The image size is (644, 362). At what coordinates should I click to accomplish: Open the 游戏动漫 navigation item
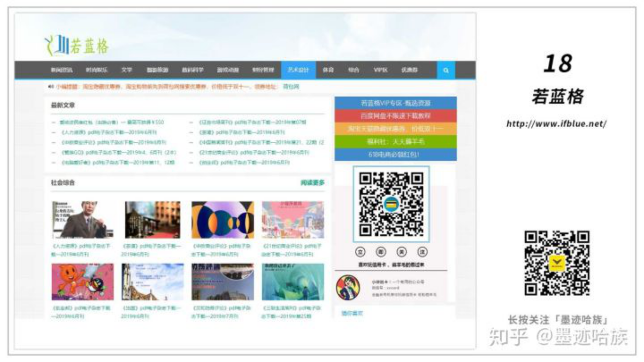click(228, 70)
